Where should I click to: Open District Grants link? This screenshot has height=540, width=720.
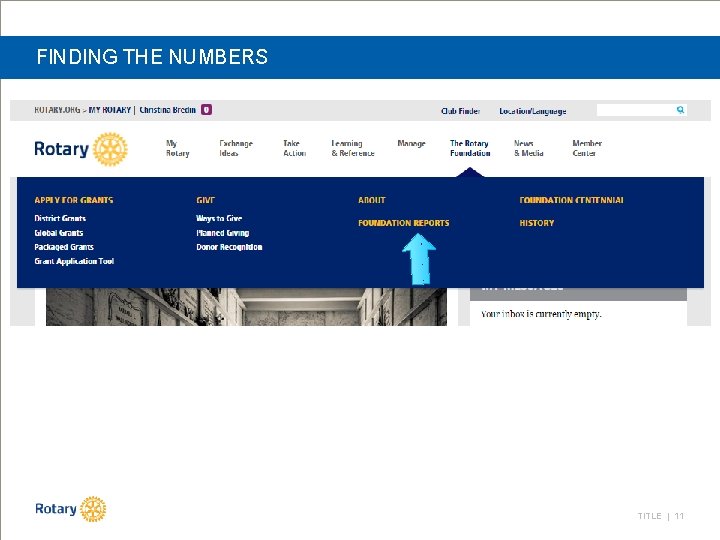(60, 219)
